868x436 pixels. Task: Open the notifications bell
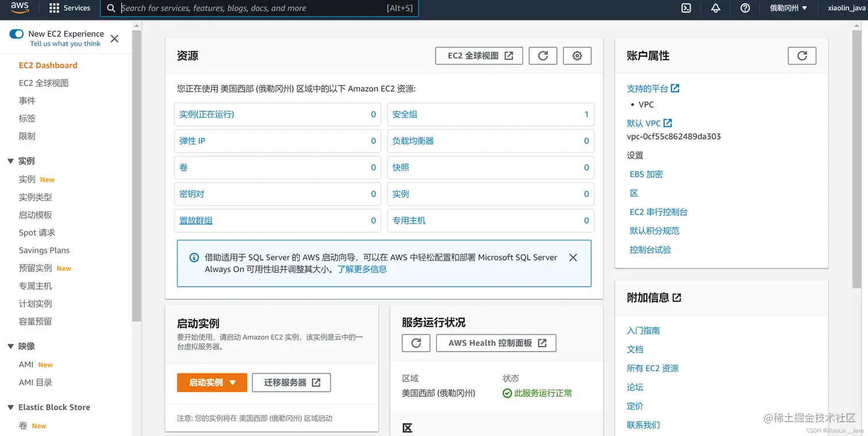(715, 8)
